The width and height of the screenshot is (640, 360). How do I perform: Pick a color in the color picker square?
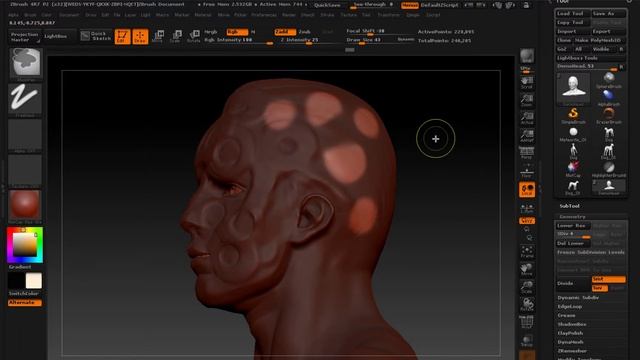pos(24,245)
